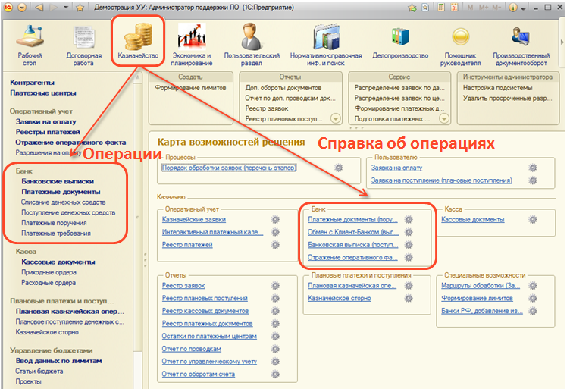This screenshot has width=570, height=392.
Task: Open the Заявка на оплату link
Action: (x=396, y=168)
